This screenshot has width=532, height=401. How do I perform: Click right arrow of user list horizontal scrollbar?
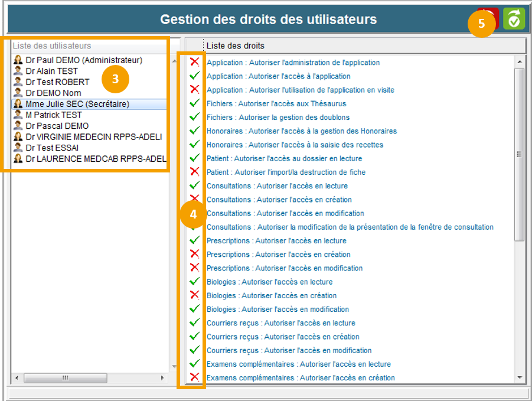(x=163, y=377)
